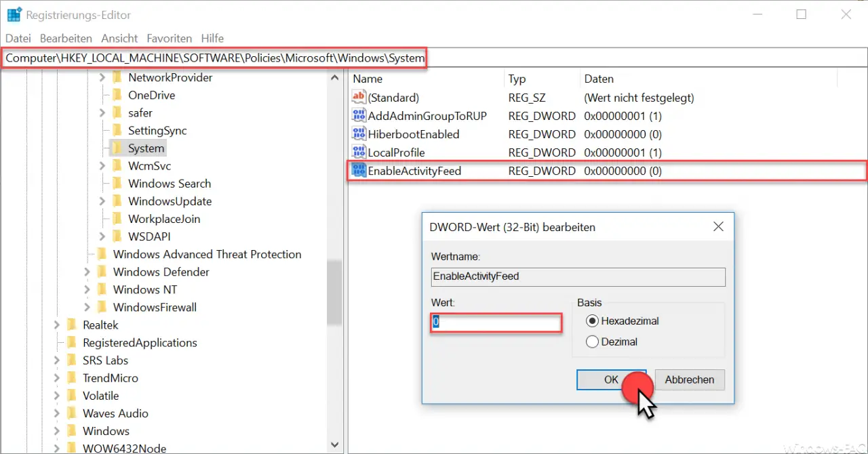The image size is (868, 454).
Task: Open the Datei menu
Action: (18, 39)
